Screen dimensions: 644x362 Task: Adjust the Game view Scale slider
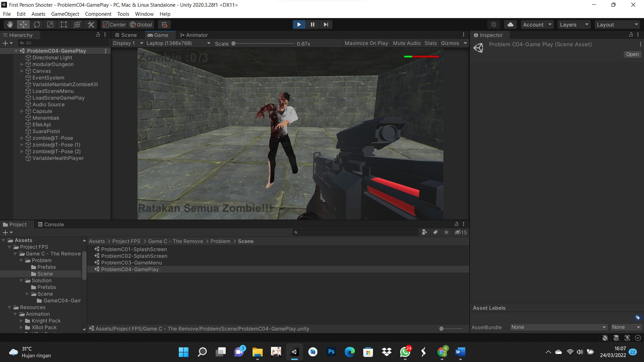click(x=233, y=44)
